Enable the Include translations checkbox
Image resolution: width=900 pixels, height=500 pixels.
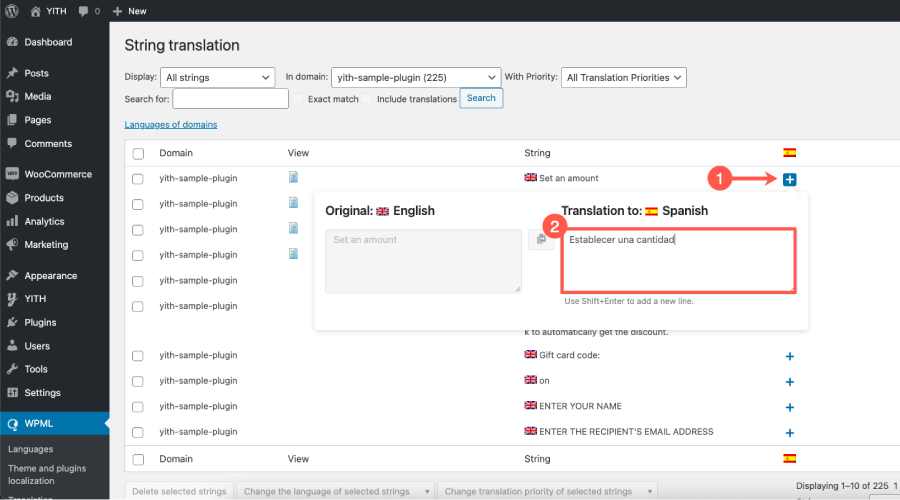[368, 99]
